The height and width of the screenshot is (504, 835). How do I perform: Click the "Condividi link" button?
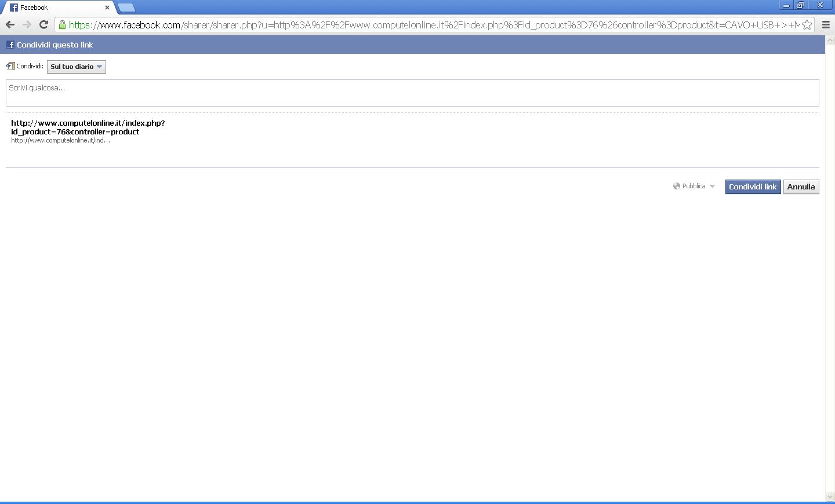[x=753, y=187]
